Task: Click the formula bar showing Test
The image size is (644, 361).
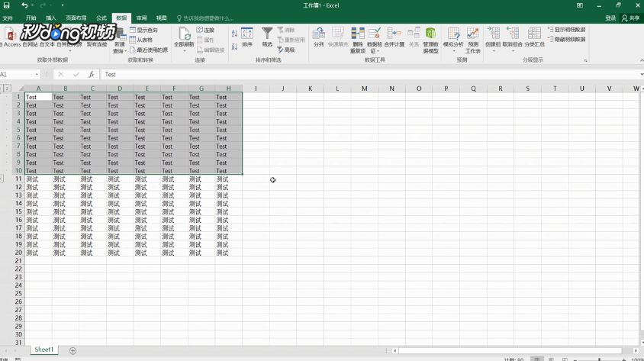Action: (369, 74)
